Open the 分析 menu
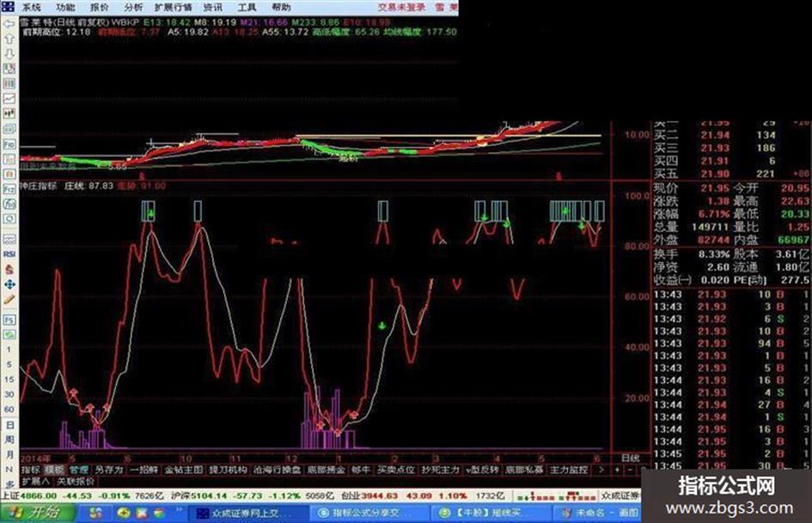This screenshot has height=523, width=812. tap(132, 7)
